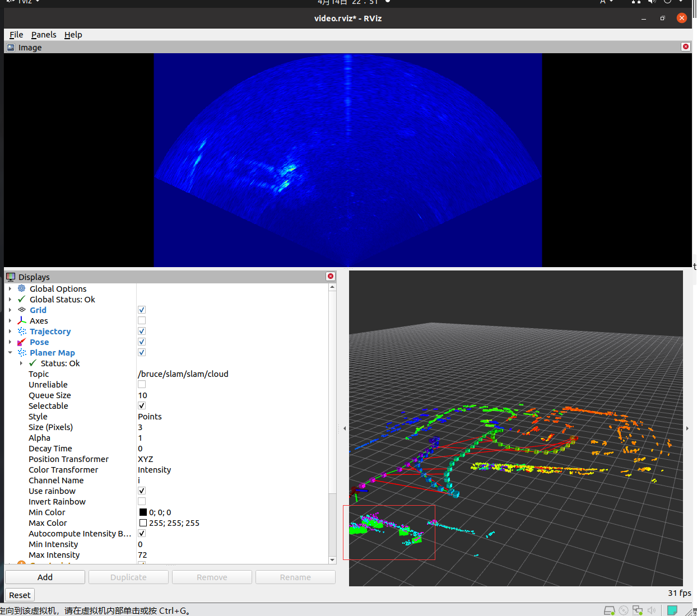Select the Planer Map point cloud icon

22,352
